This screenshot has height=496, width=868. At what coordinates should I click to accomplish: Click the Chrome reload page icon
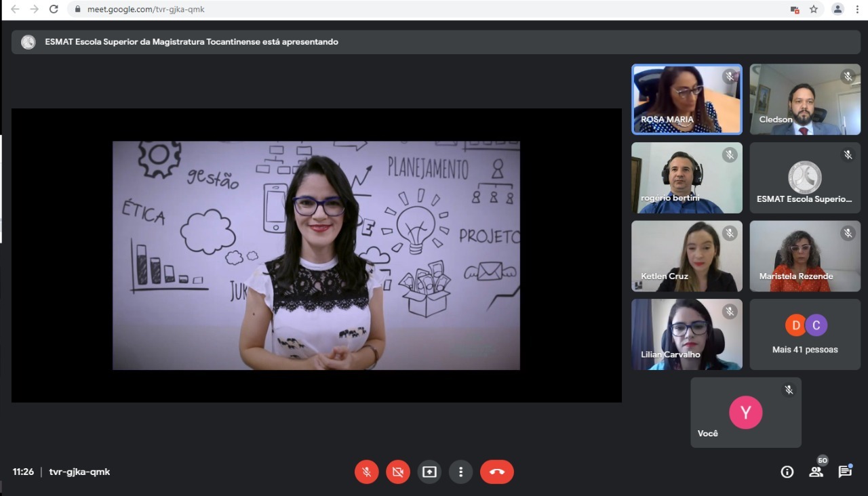[x=54, y=9]
